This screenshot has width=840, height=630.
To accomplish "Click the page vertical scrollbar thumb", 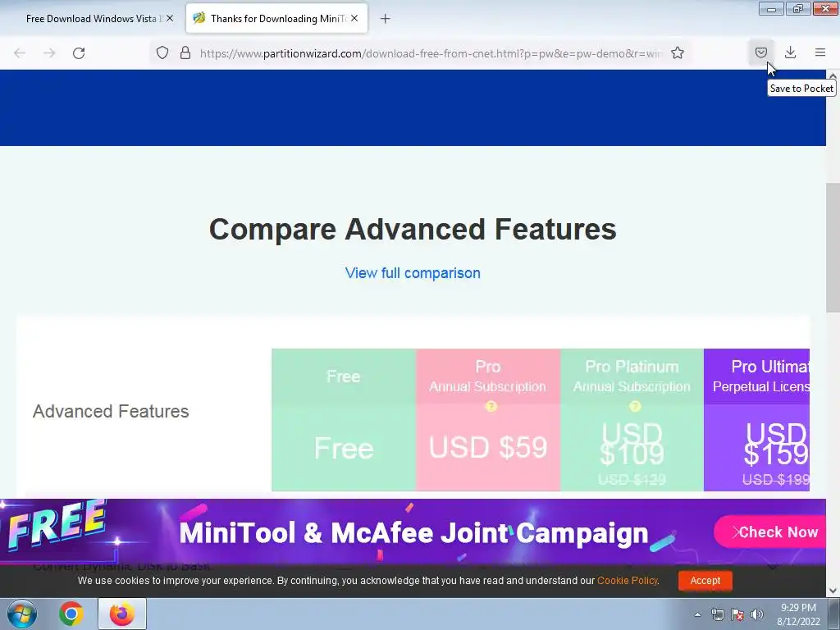I will [x=833, y=248].
